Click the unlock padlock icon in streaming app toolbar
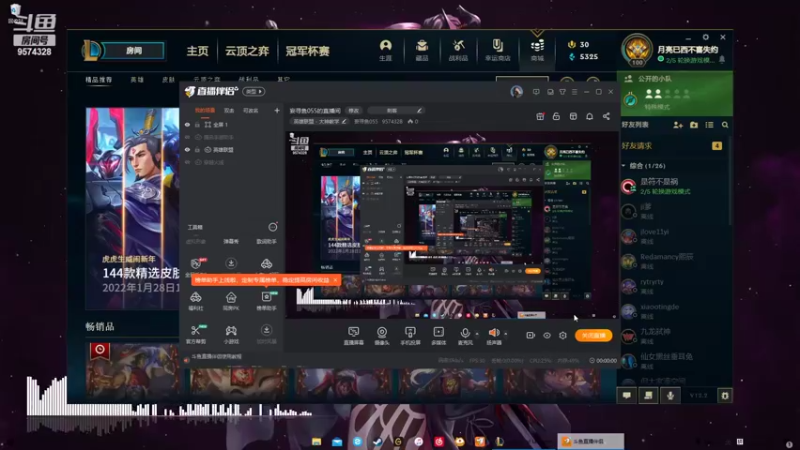The image size is (800, 450). [556, 116]
